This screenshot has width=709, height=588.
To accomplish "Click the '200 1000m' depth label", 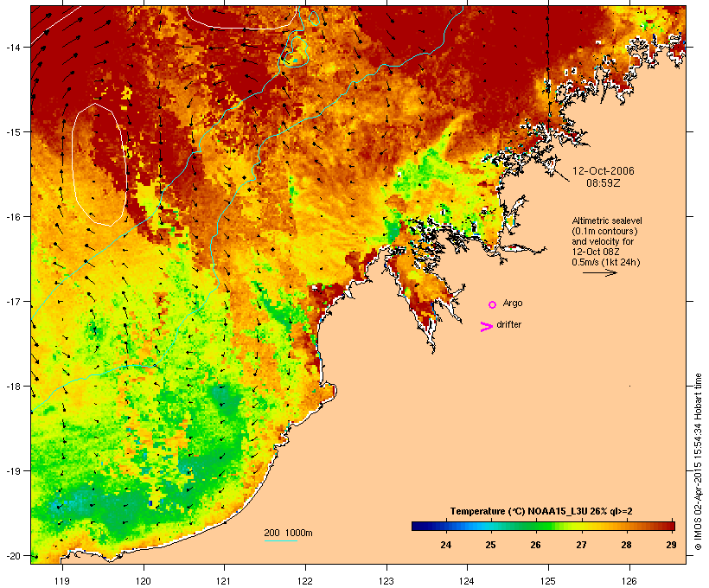I will tap(288, 533).
